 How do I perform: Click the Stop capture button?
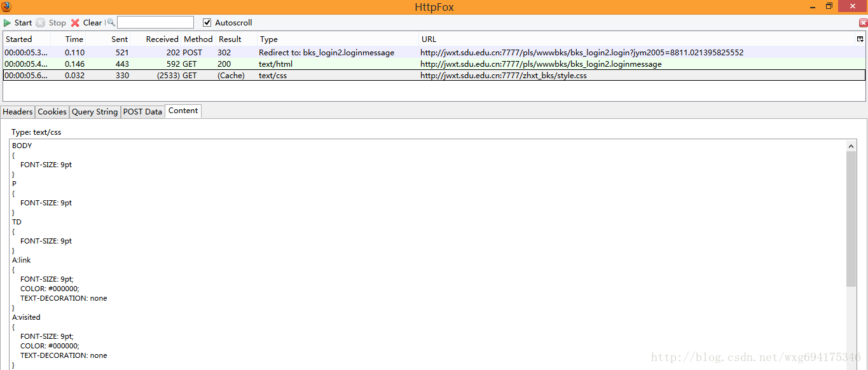51,22
